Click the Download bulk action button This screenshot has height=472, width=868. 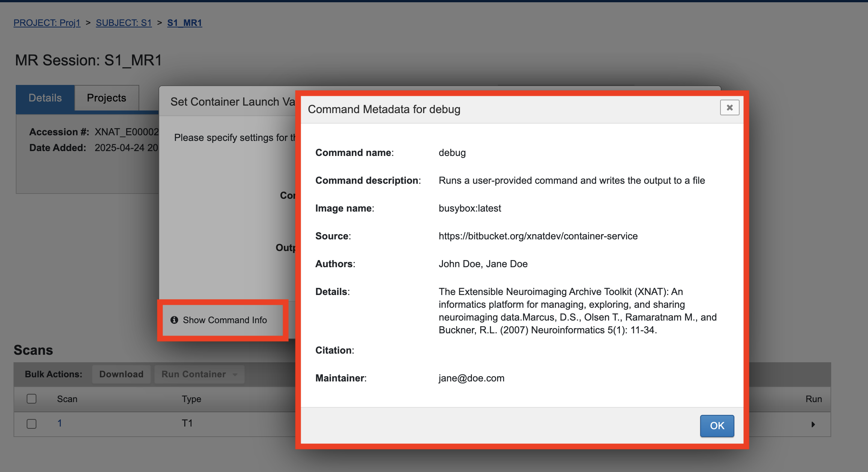pos(121,374)
